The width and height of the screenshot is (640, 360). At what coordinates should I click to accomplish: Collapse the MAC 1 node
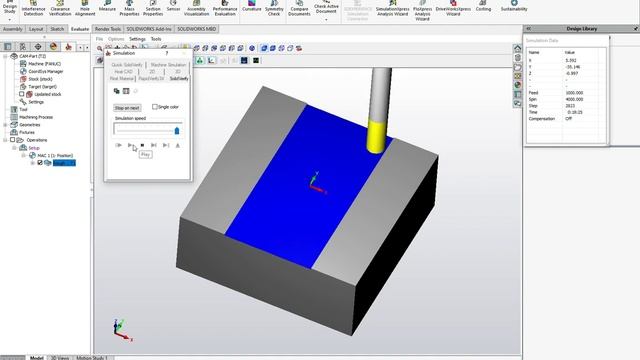coord(24,156)
